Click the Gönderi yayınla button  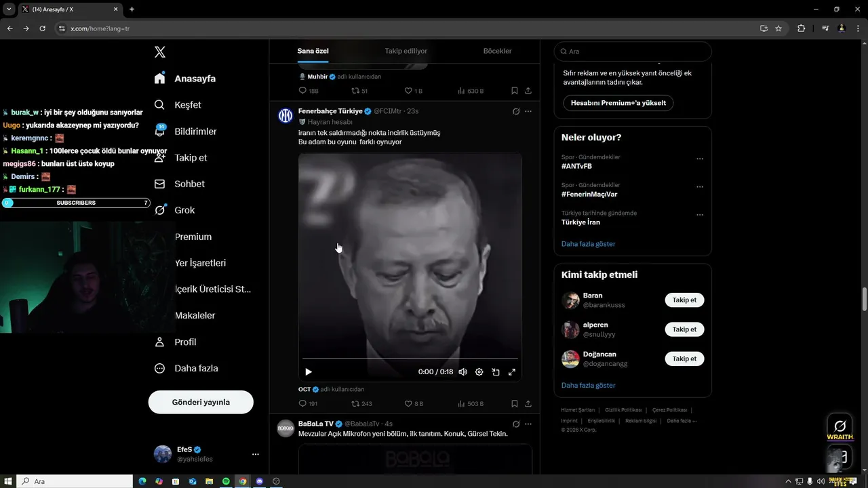point(201,402)
